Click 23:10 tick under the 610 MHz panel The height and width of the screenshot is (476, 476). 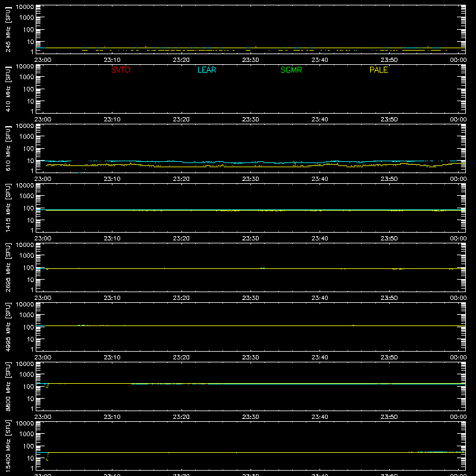point(112,179)
